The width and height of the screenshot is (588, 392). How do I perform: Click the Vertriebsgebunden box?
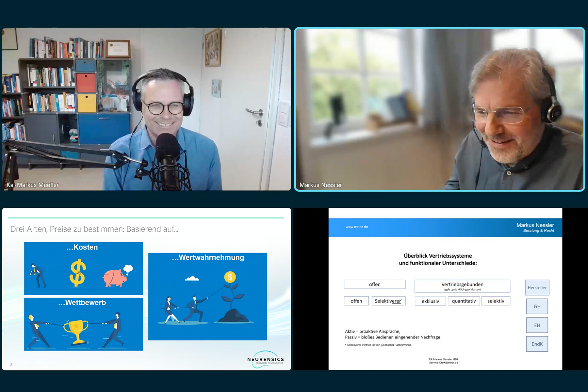pyautogui.click(x=462, y=286)
